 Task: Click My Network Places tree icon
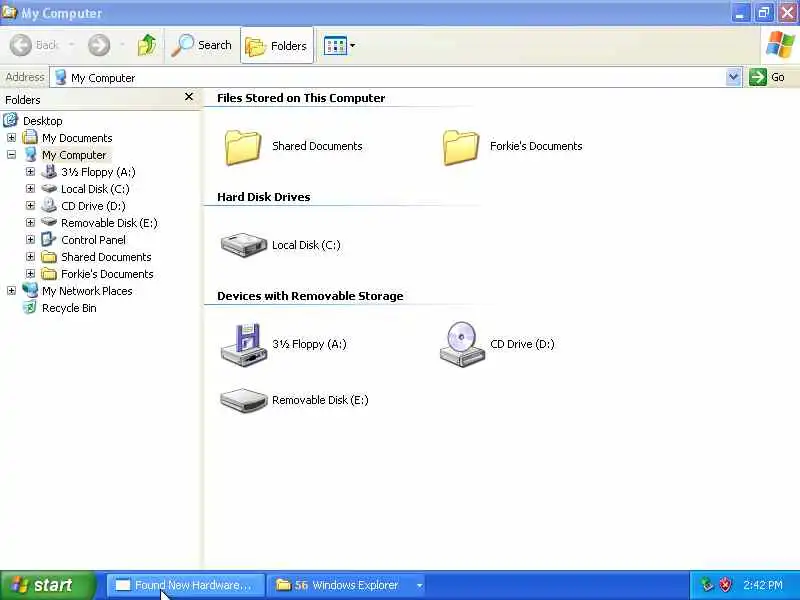(30, 290)
